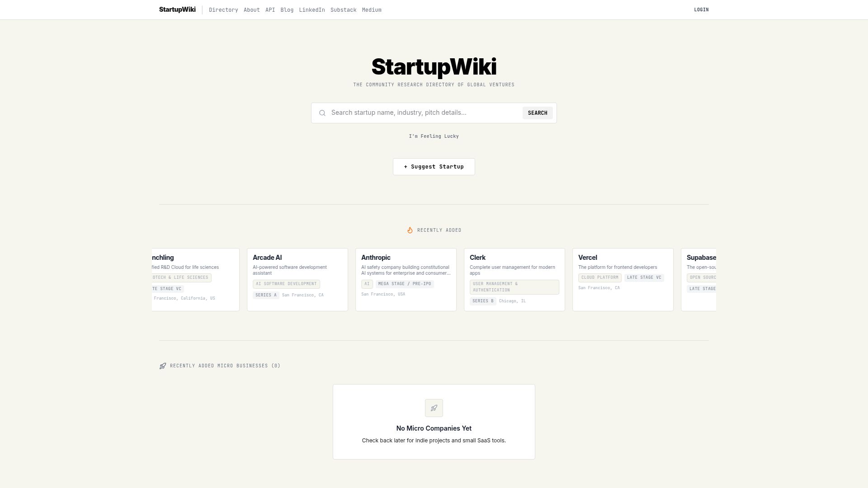Open the API nav link
This screenshot has height=488, width=868.
[x=270, y=10]
